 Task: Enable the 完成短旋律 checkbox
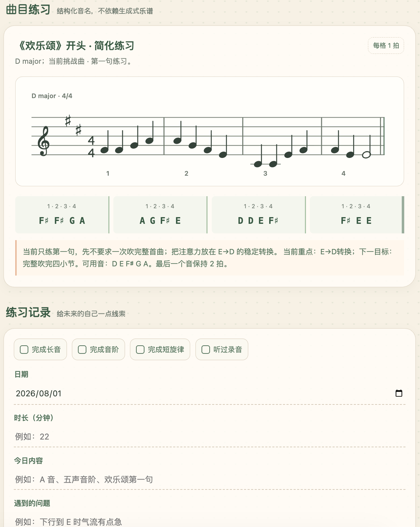[x=140, y=350]
